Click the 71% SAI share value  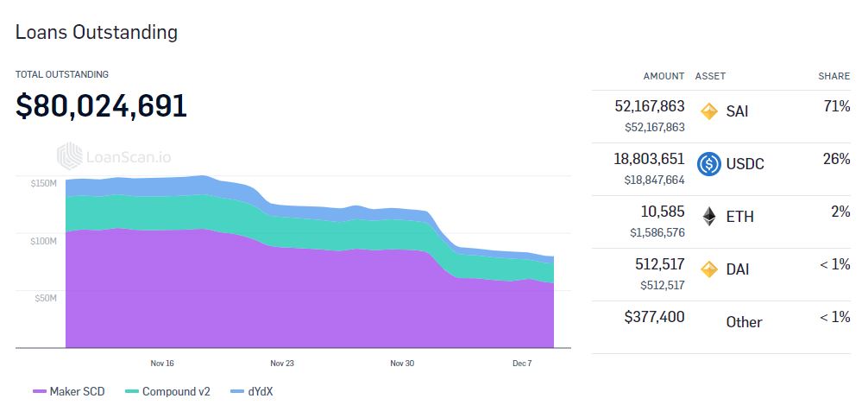click(837, 106)
